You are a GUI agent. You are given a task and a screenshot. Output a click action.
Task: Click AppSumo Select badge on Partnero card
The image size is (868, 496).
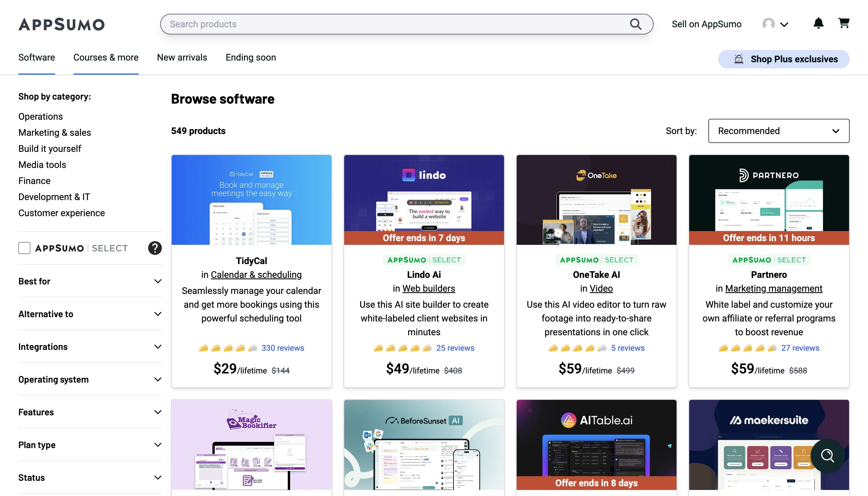(769, 260)
